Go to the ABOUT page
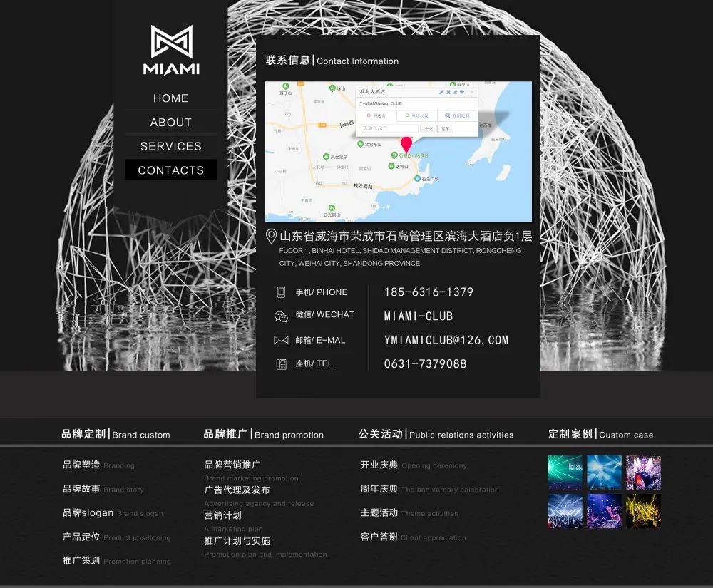 click(171, 123)
